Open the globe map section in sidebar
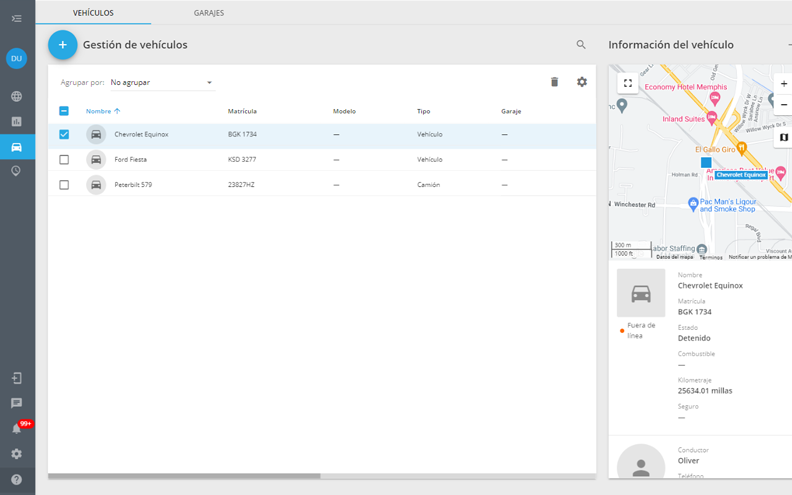Viewport: 792px width, 495px height. (17, 97)
